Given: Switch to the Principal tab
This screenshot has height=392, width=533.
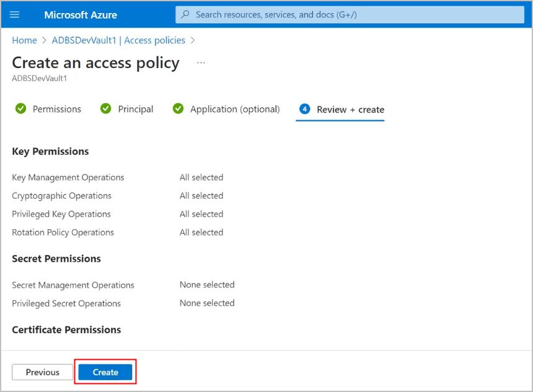Looking at the screenshot, I should tap(134, 108).
